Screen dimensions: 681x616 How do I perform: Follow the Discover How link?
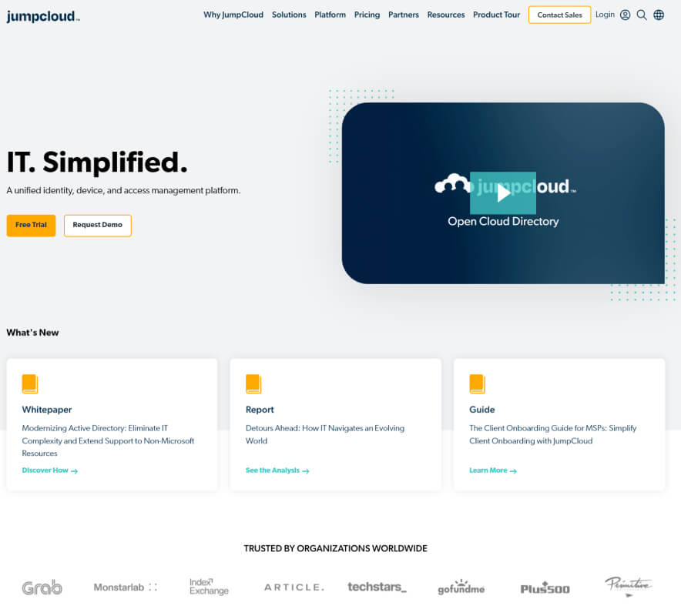click(49, 470)
